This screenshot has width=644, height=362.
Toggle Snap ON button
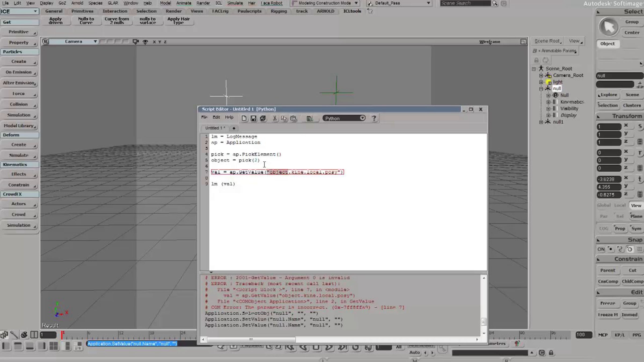point(601,249)
